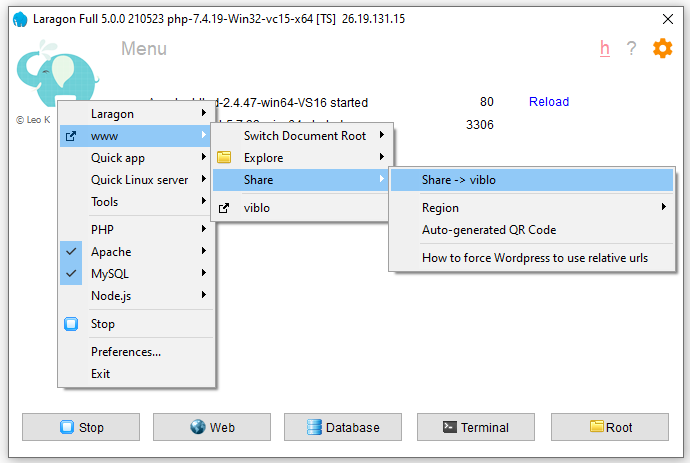This screenshot has height=463, width=690.
Task: Expand the Node.js submenu arrow
Action: click(203, 295)
